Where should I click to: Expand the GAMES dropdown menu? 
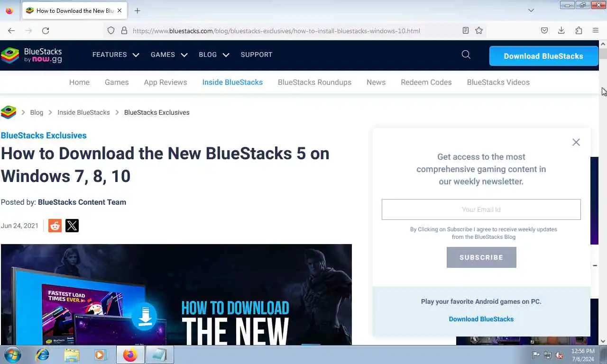pos(169,55)
